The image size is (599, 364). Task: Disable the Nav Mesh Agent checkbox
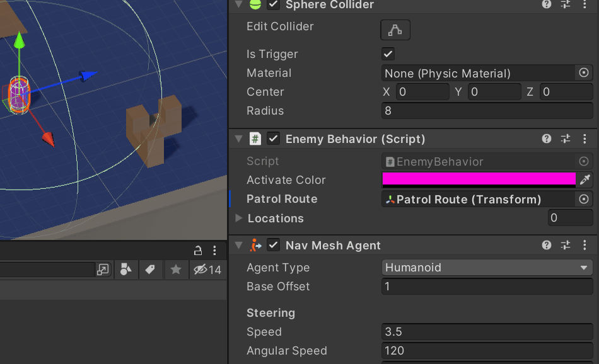(273, 245)
